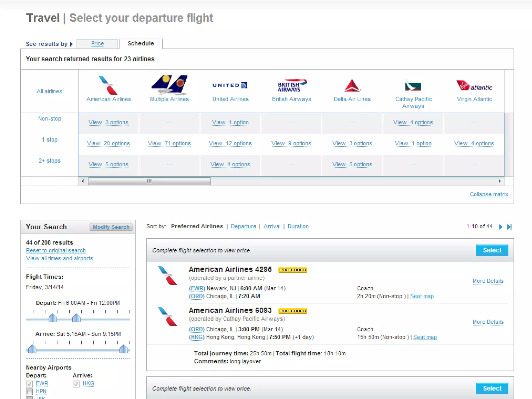Switch to the Price results tab
The image size is (532, 399).
click(x=97, y=44)
